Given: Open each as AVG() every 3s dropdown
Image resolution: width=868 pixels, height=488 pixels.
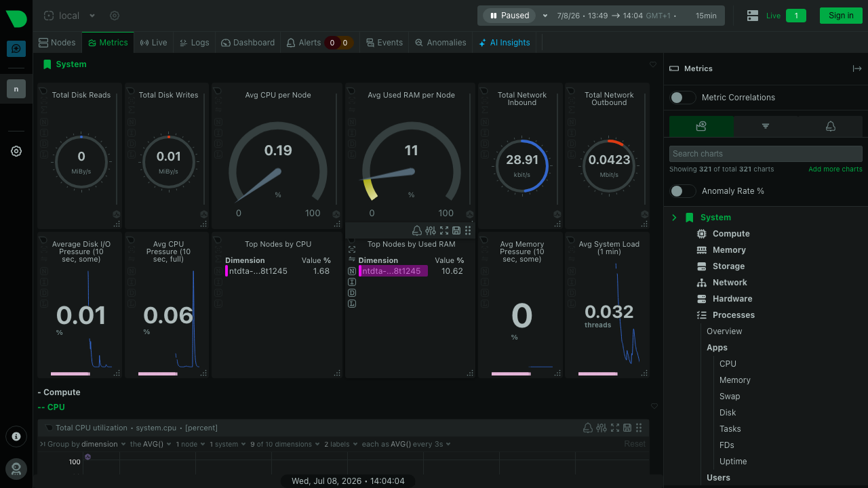Looking at the screenshot, I should click(406, 444).
